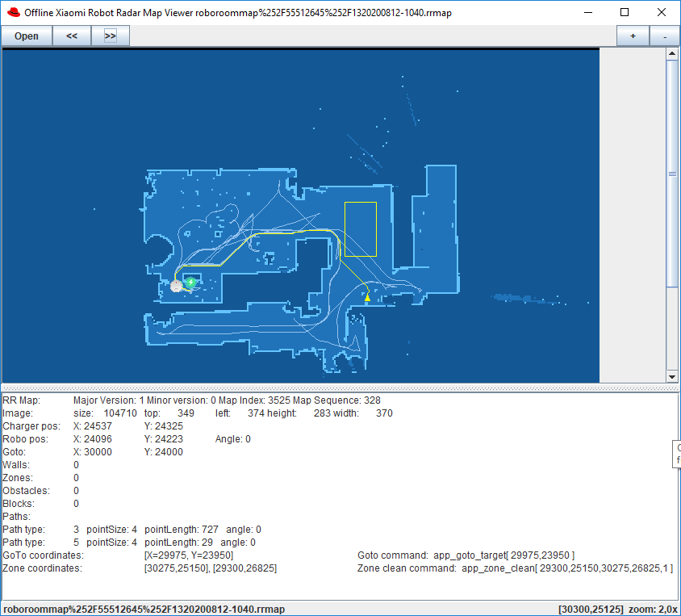Click the yellow goto target marker
The image size is (681, 616).
click(x=367, y=298)
